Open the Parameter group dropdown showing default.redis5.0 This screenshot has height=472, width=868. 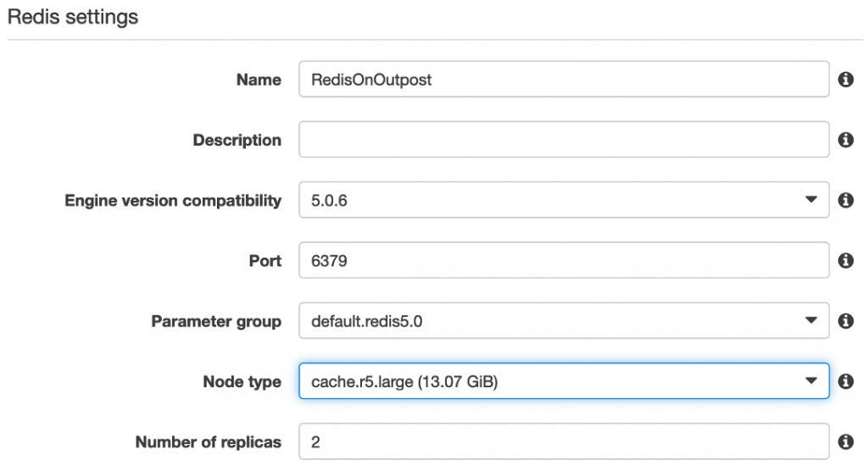(x=564, y=320)
